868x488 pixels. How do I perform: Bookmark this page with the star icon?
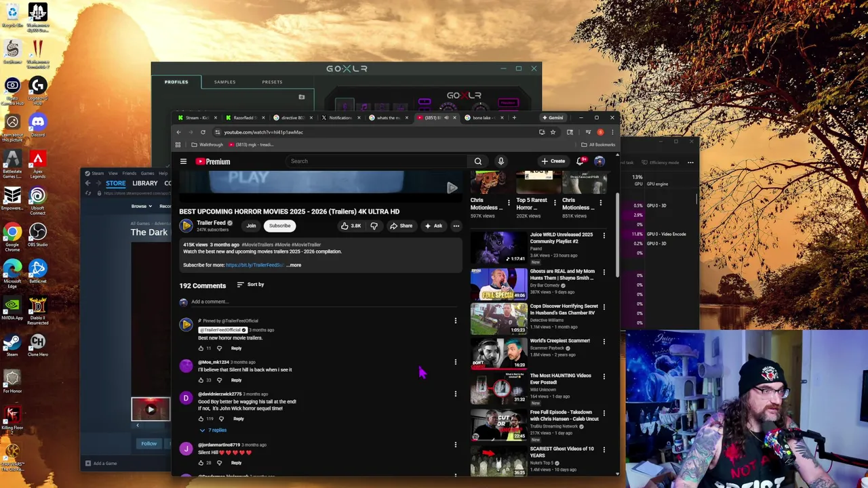(x=553, y=132)
